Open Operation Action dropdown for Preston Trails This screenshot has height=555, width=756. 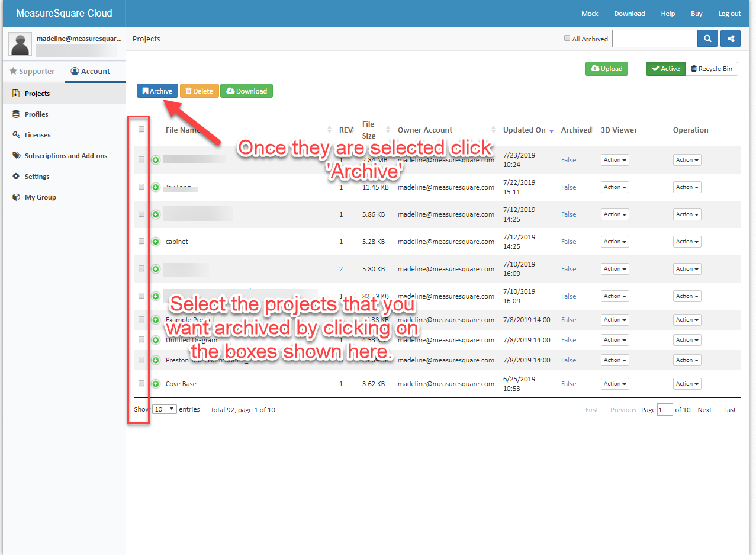point(687,360)
